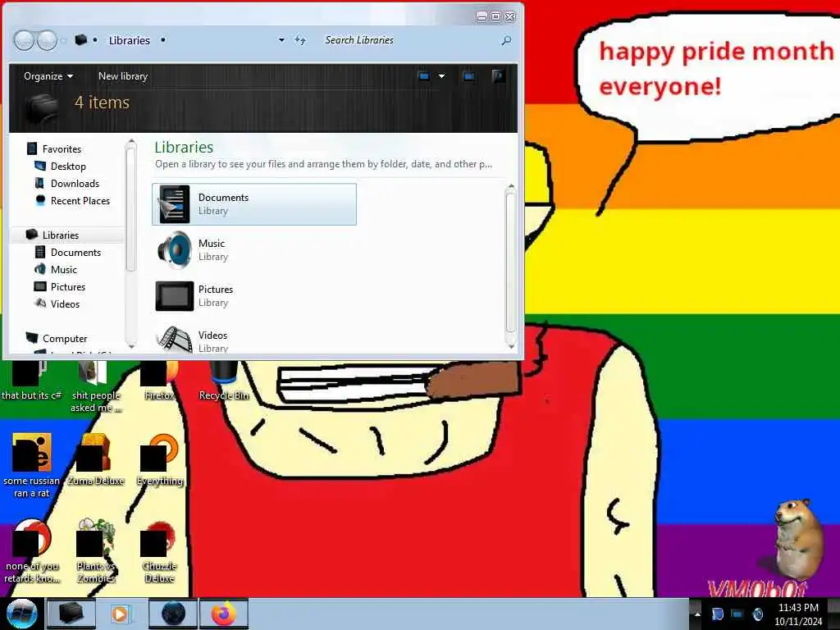This screenshot has width=840, height=630.
Task: Open Firefox from the taskbar
Action: [224, 614]
